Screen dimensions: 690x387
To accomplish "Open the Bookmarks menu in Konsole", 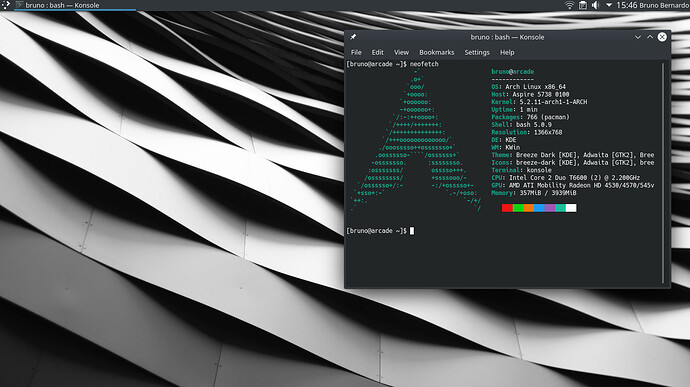I will pyautogui.click(x=437, y=52).
